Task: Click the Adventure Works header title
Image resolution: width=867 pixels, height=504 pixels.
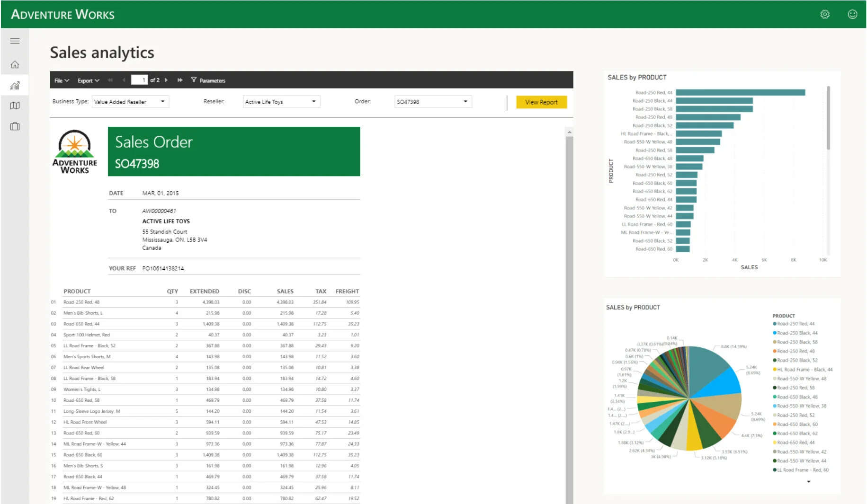Action: pos(63,14)
